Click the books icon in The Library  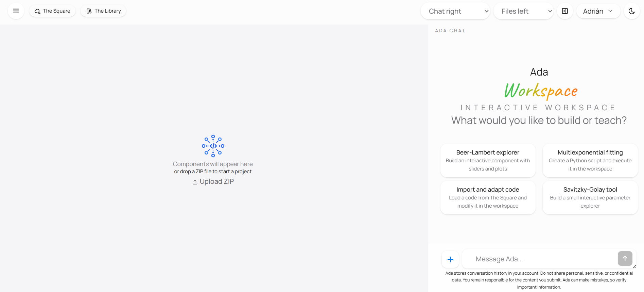[89, 11]
